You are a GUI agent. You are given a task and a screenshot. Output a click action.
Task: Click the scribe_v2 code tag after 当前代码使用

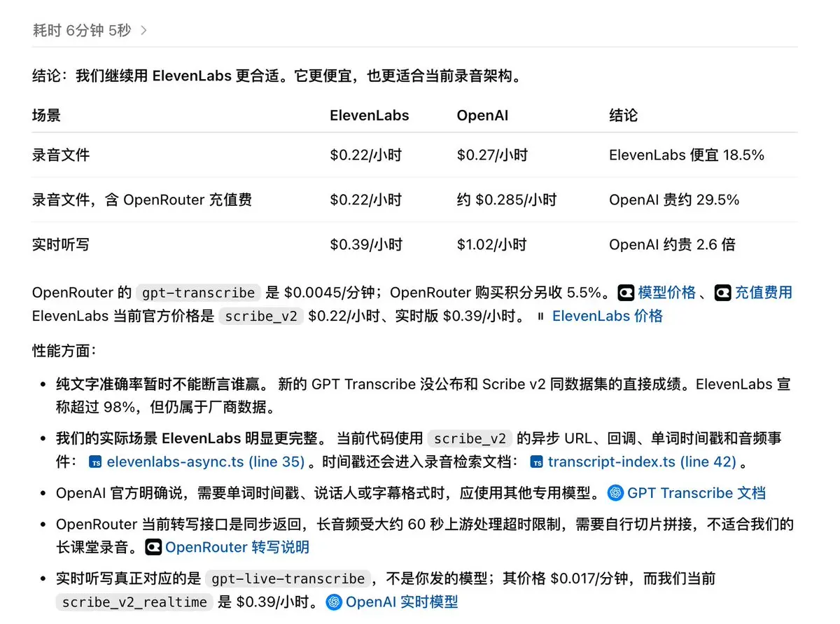(x=470, y=439)
